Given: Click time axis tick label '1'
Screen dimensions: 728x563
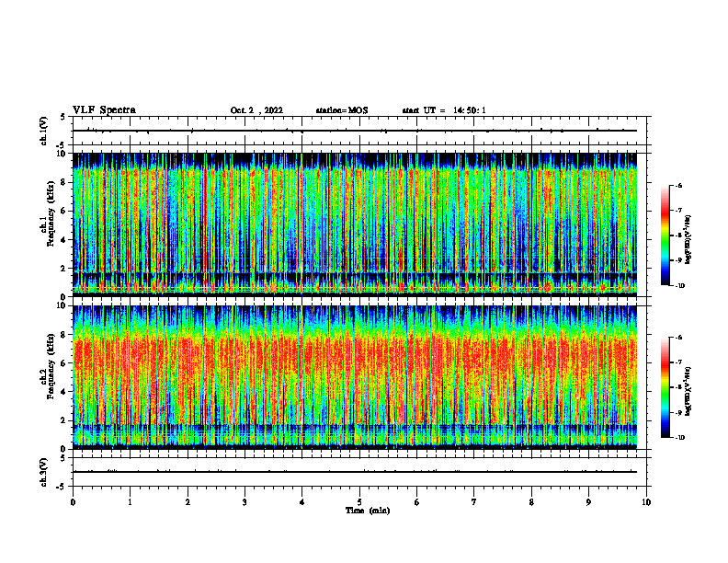Looking at the screenshot, I should [x=130, y=502].
